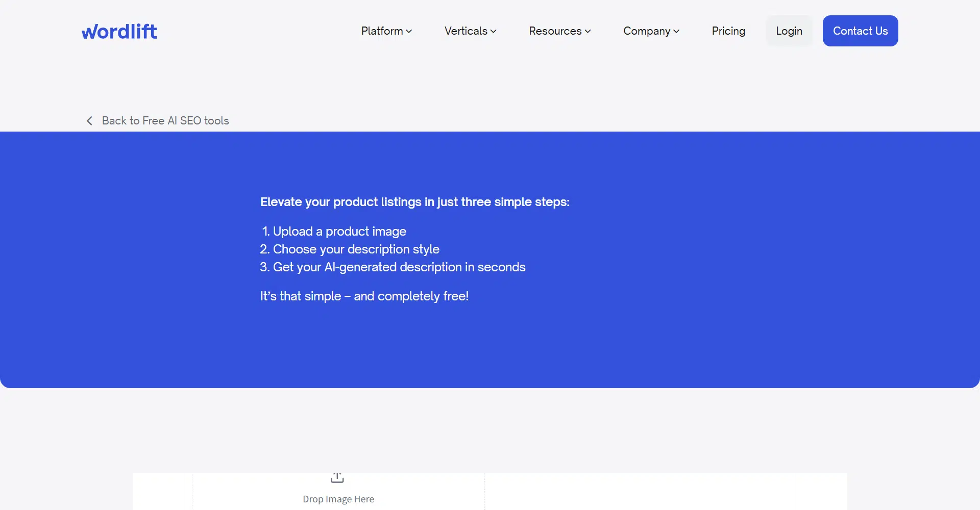Image resolution: width=980 pixels, height=510 pixels.
Task: Open the Platform menu
Action: [x=382, y=31]
